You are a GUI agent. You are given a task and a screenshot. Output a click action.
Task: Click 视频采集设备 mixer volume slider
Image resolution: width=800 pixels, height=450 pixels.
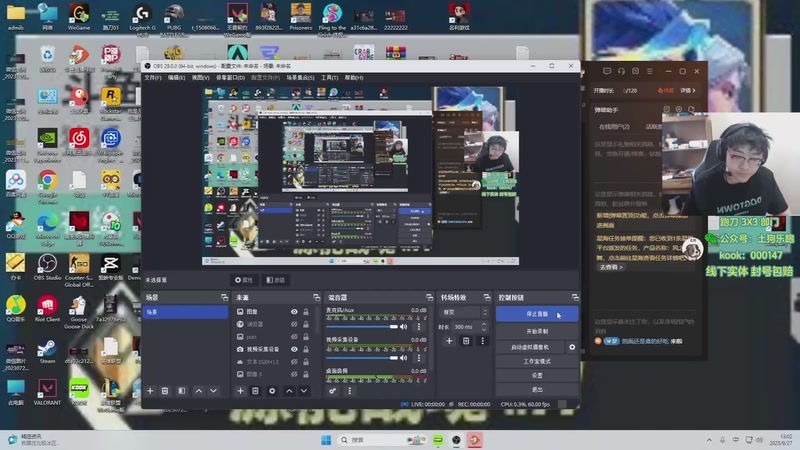click(362, 358)
